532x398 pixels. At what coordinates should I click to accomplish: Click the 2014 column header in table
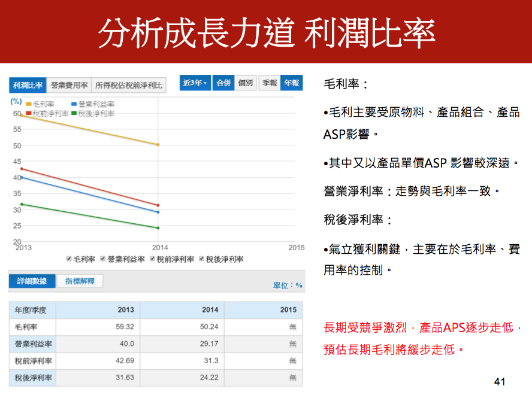[x=210, y=310]
